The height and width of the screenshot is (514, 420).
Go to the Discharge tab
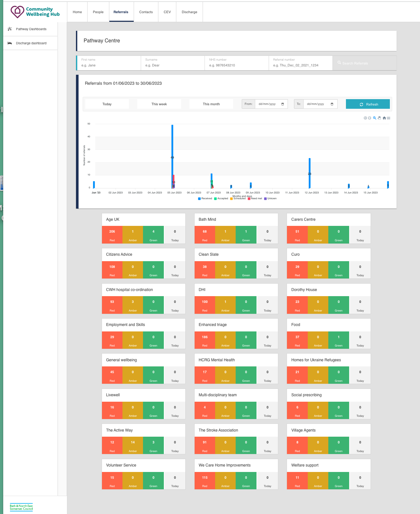click(189, 12)
